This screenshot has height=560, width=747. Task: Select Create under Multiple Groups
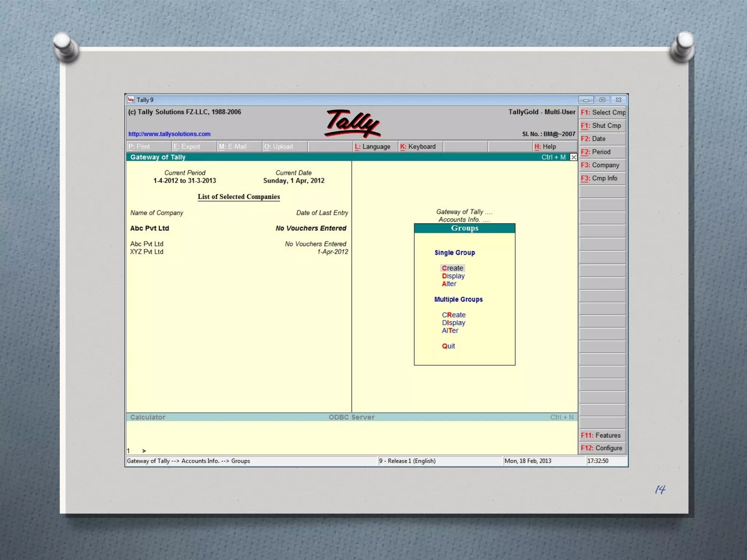pos(454,315)
